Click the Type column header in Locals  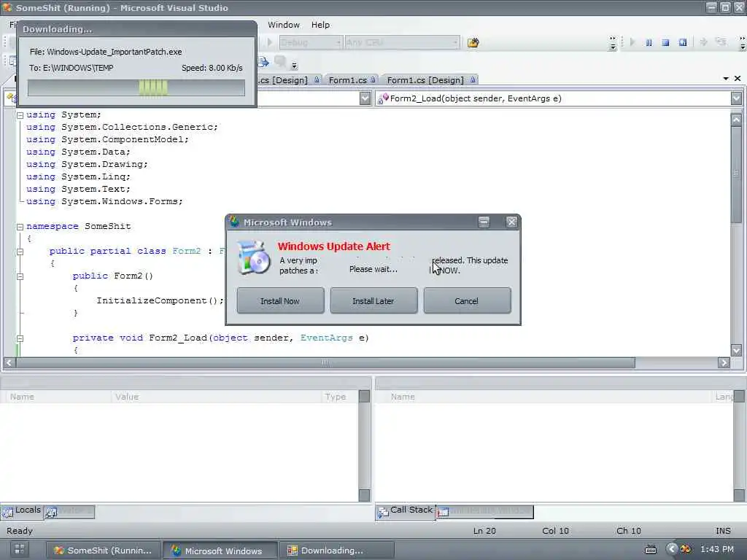[x=340, y=397]
